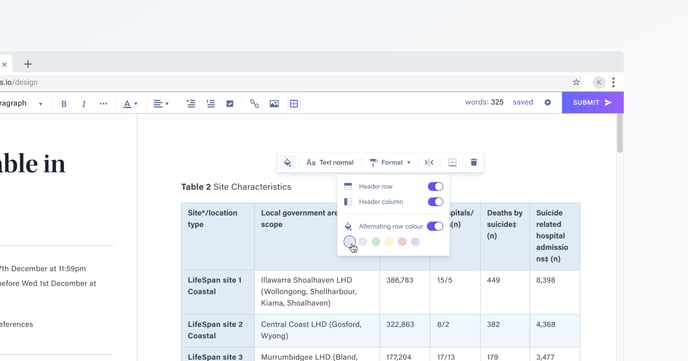Insert a checklist with the checkbox icon
The width and height of the screenshot is (688, 361).
230,104
